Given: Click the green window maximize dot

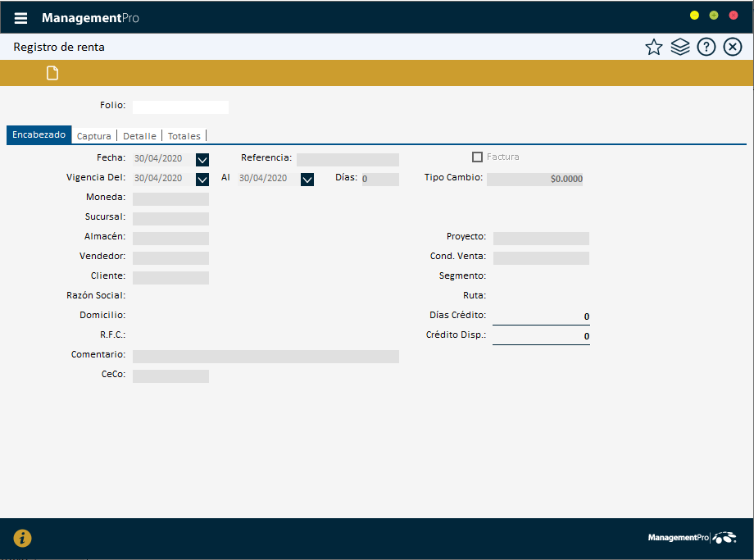Looking at the screenshot, I should pos(714,16).
